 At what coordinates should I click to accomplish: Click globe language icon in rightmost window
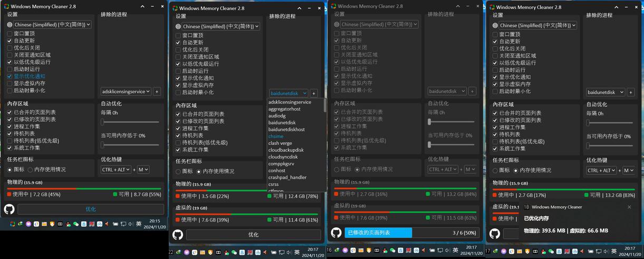tap(495, 25)
